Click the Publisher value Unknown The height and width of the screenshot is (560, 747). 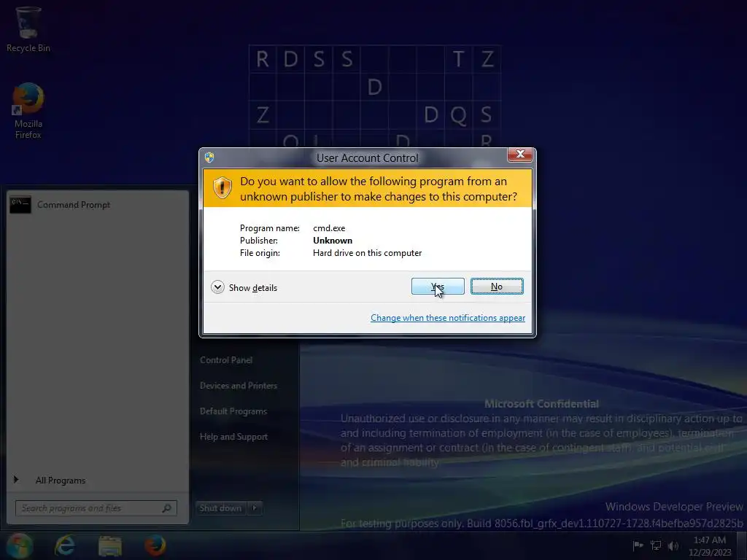[333, 241]
